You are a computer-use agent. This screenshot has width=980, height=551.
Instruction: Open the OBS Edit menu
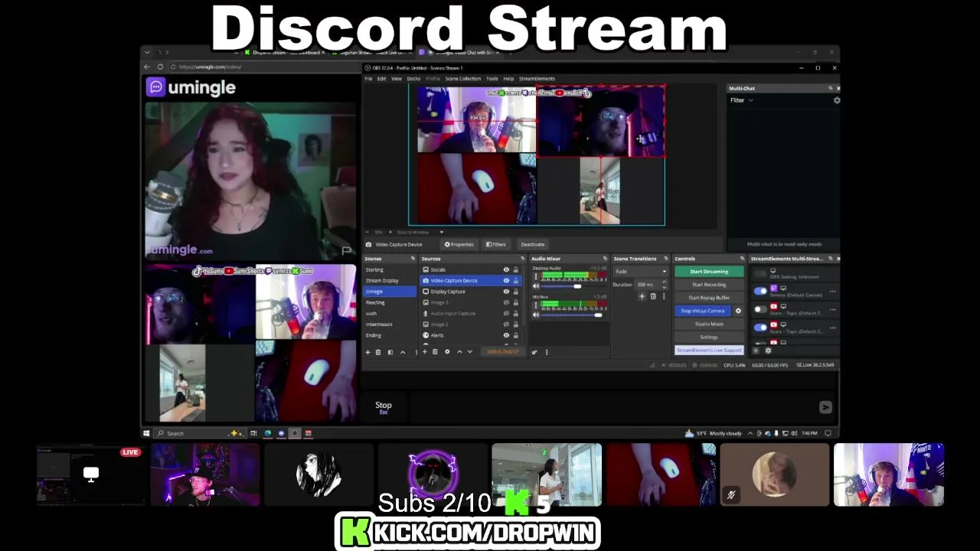coord(381,78)
